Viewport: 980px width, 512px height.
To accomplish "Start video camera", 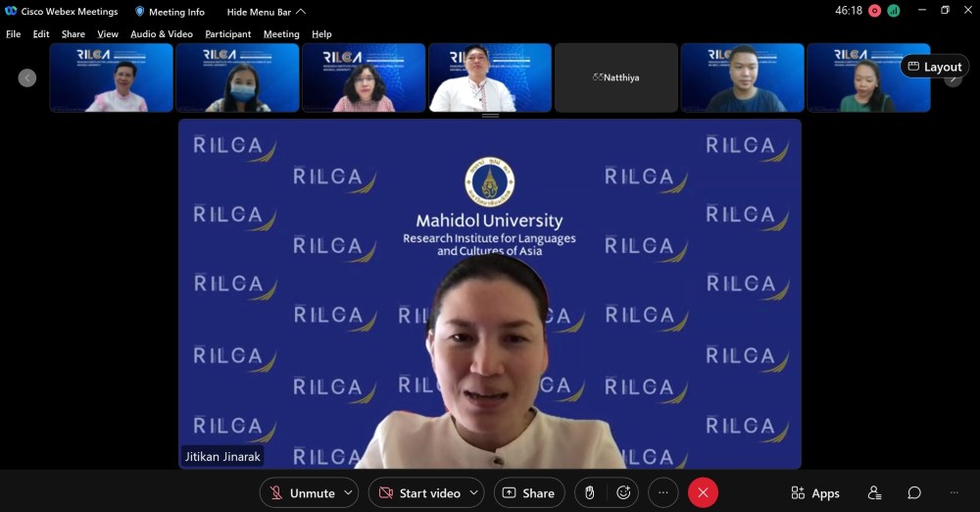I will pos(419,493).
